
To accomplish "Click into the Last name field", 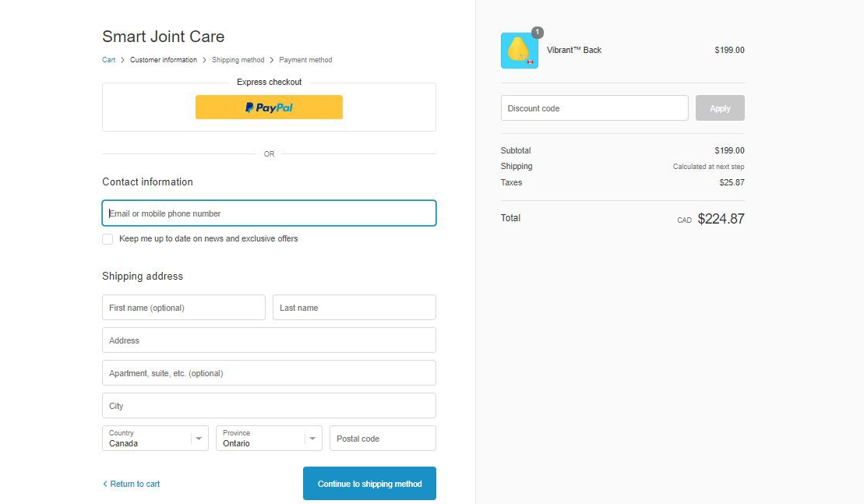I will coord(354,308).
